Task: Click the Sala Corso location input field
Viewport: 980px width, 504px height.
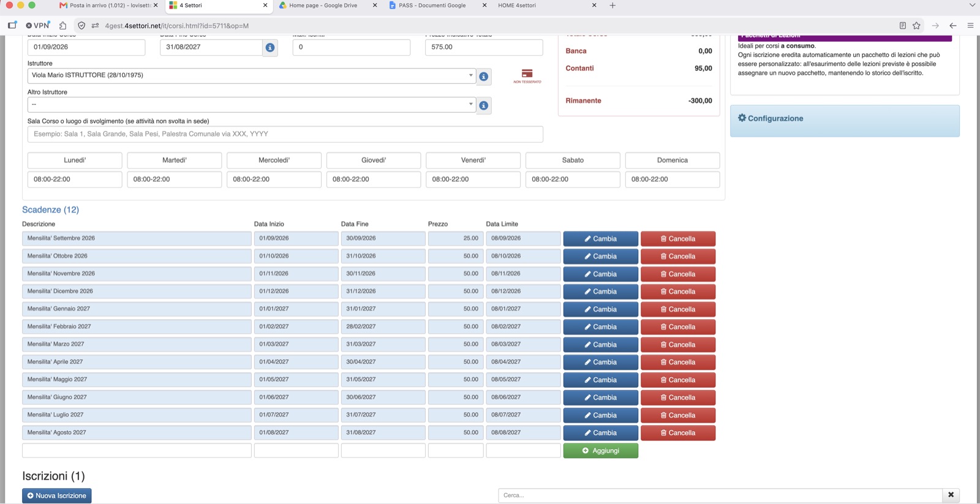Action: [285, 134]
